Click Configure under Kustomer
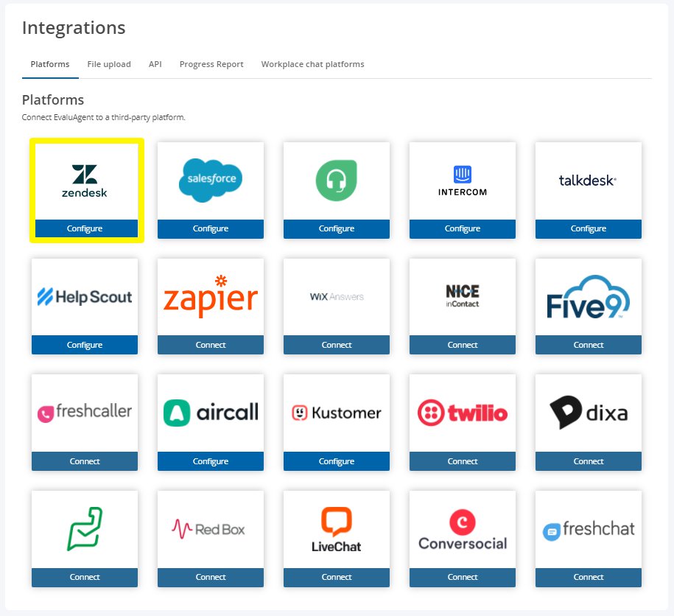Screen dimensions: 674x616 pyautogui.click(x=337, y=461)
